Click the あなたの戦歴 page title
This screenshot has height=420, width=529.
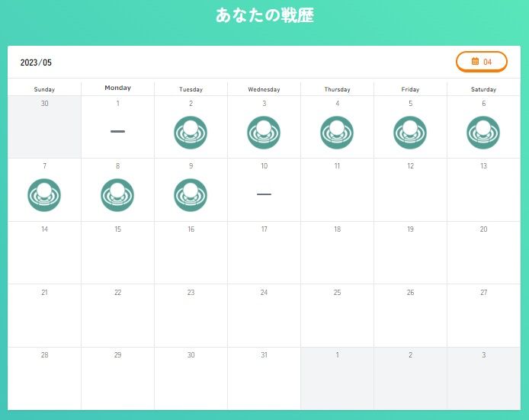264,15
